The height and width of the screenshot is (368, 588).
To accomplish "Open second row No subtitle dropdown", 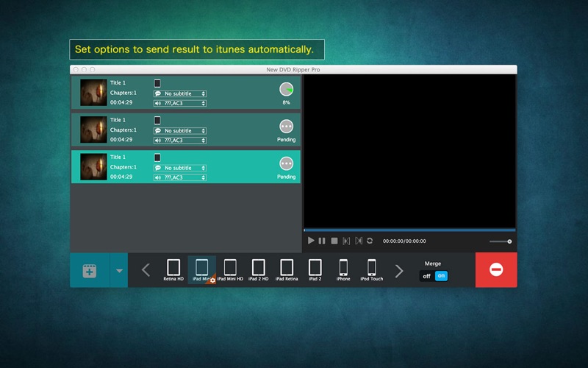I will click(180, 131).
